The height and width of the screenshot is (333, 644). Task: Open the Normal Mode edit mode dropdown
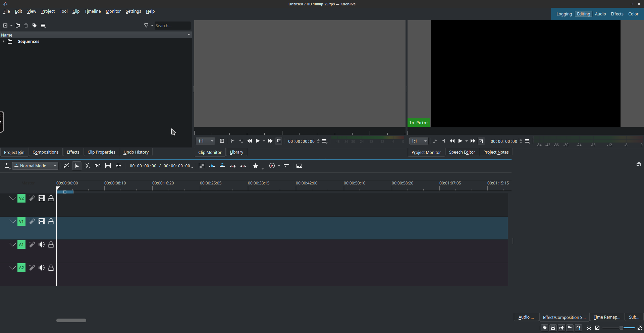tap(35, 166)
